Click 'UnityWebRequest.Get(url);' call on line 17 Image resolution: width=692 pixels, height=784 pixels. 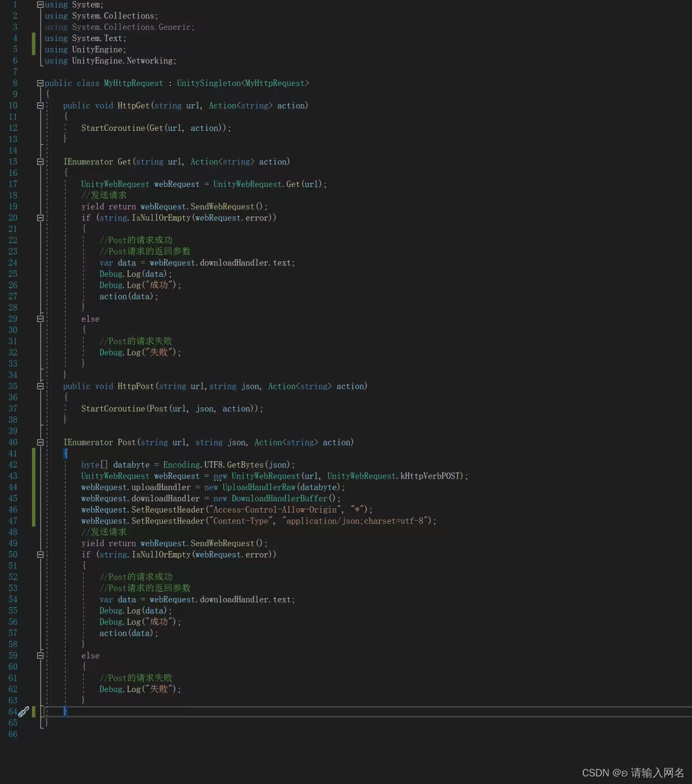(270, 184)
